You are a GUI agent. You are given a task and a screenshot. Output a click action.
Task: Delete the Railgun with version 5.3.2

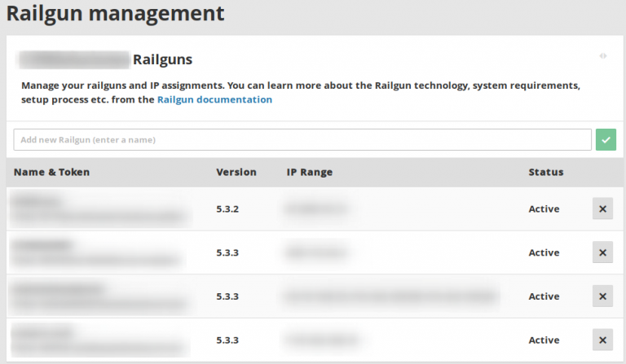point(602,208)
